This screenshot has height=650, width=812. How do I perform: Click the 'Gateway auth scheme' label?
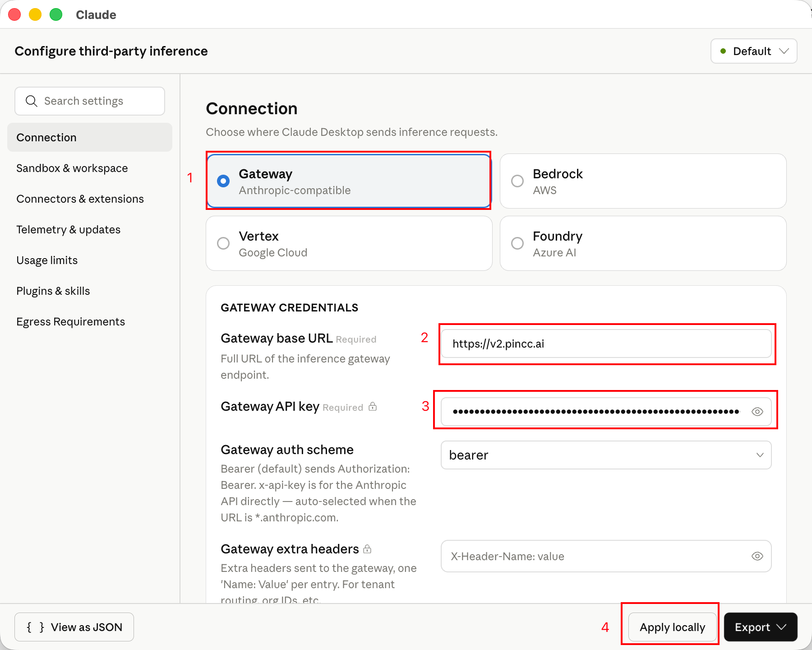pos(287,450)
